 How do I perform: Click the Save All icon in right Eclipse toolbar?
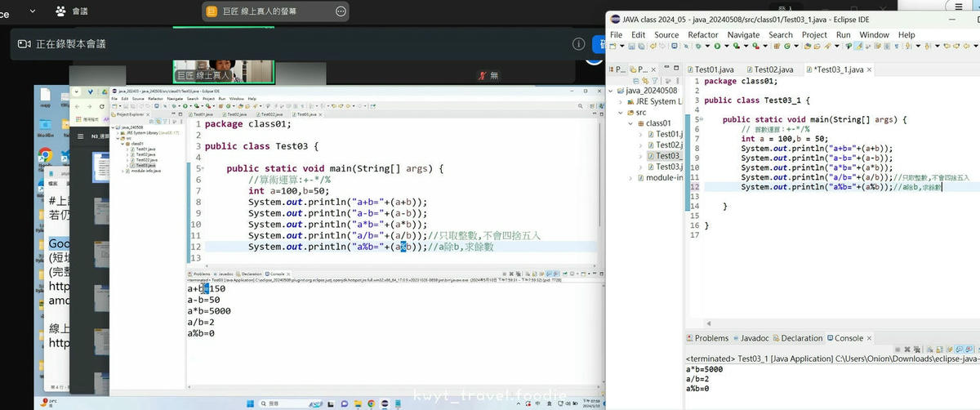pos(641,47)
